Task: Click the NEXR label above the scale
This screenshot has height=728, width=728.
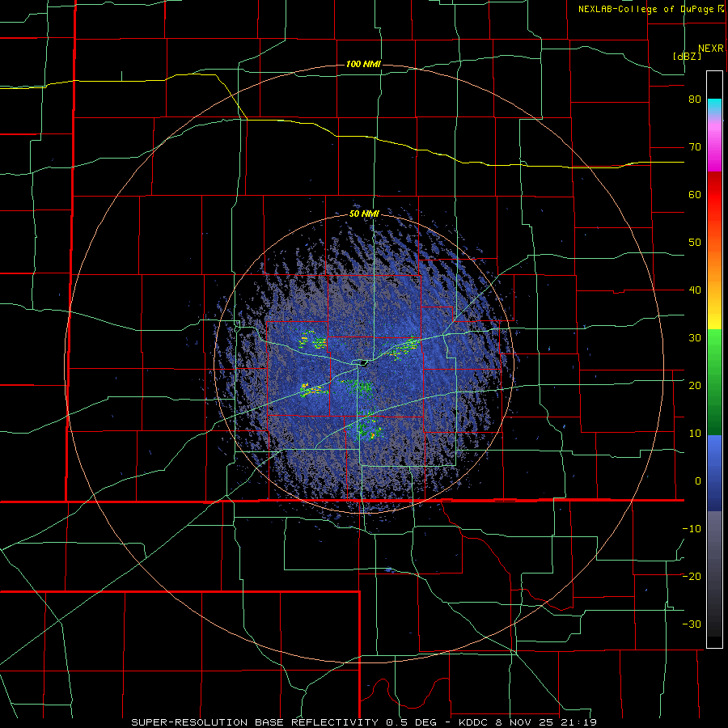Action: 710,49
